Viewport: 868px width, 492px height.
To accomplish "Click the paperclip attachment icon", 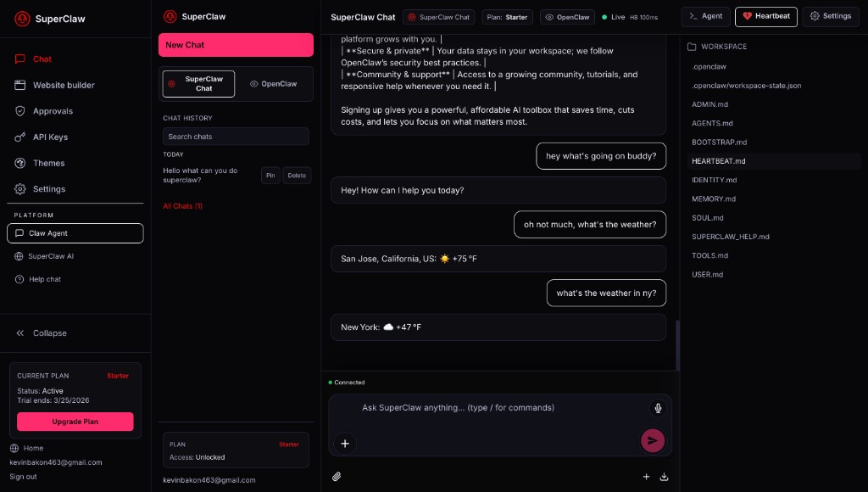I will (337, 477).
